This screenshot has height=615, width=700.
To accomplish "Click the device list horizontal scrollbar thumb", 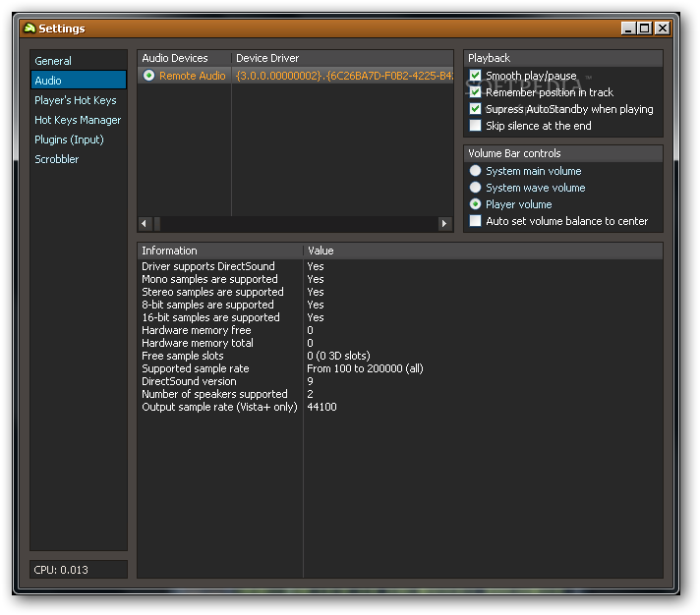I will click(x=157, y=223).
